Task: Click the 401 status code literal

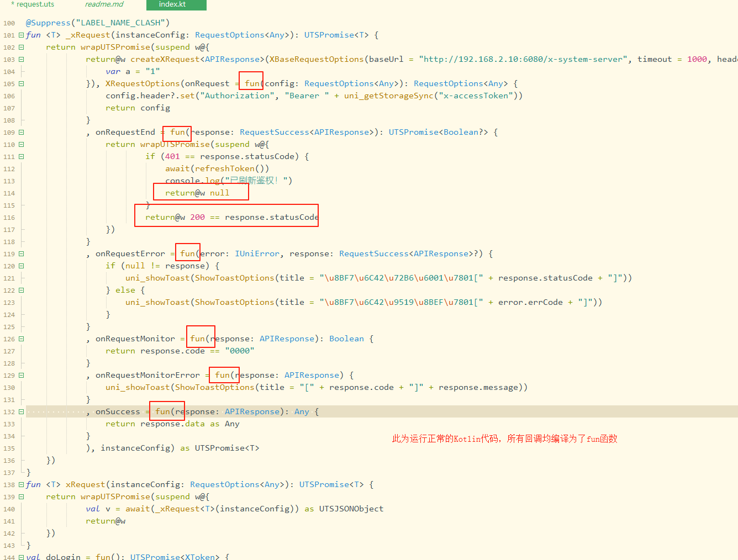Action: coord(172,156)
